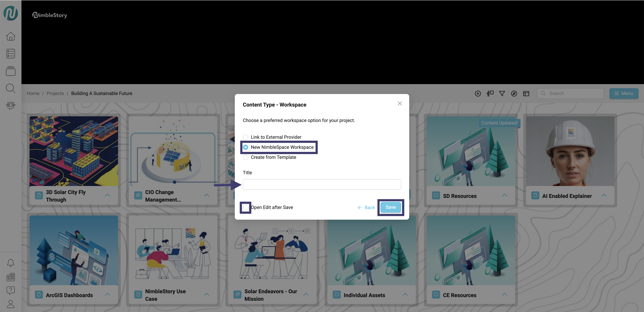Open the Menu button at top right
This screenshot has height=312, width=644.
pyautogui.click(x=624, y=93)
